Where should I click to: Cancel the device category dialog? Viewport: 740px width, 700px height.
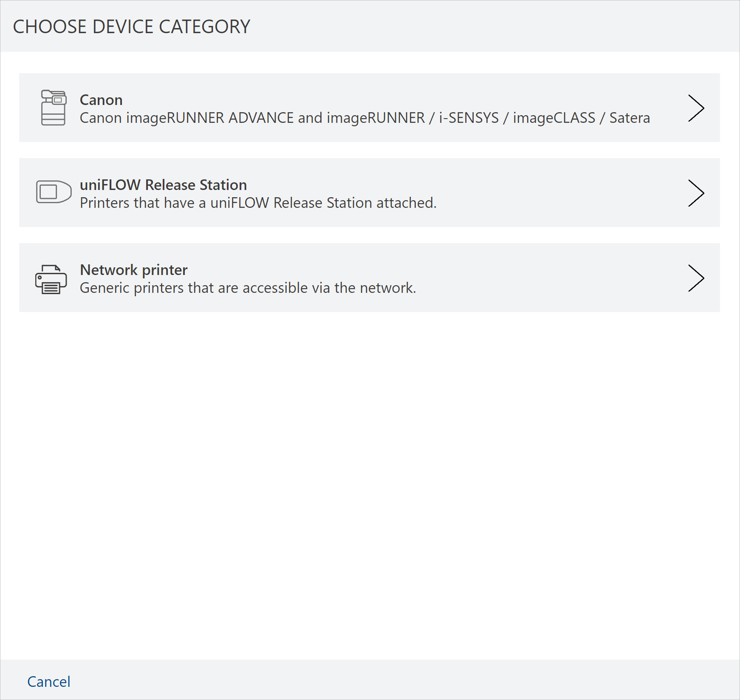[49, 681]
